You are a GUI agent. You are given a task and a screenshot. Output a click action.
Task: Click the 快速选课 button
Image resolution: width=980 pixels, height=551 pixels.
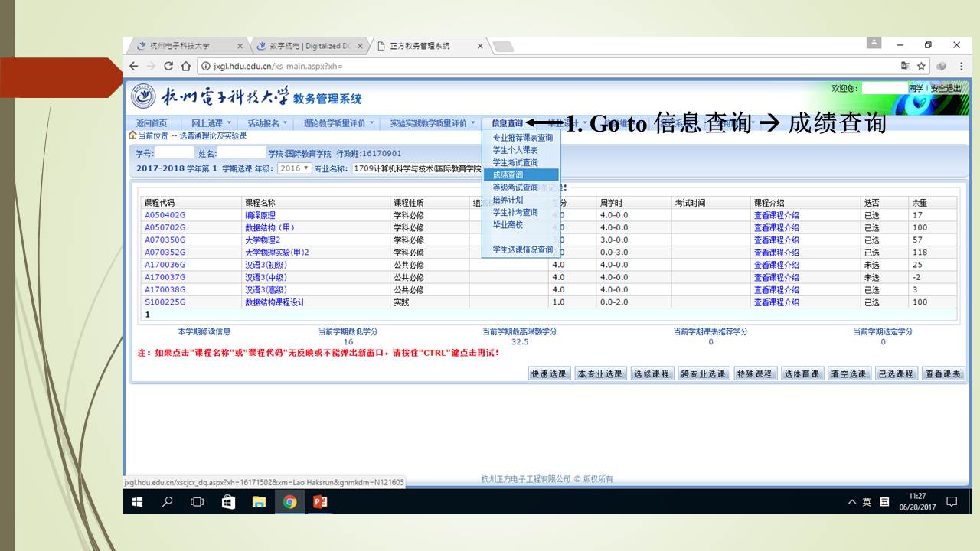pos(550,373)
